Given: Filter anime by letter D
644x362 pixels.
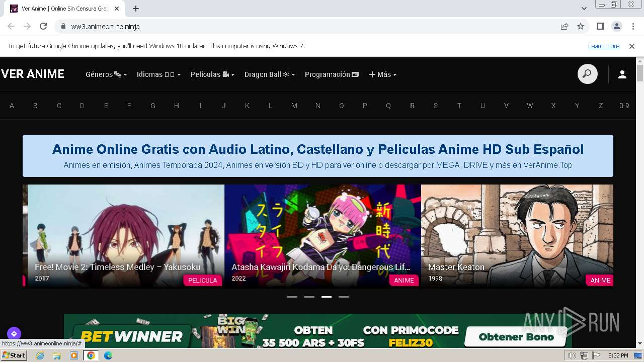Looking at the screenshot, I should click(82, 106).
